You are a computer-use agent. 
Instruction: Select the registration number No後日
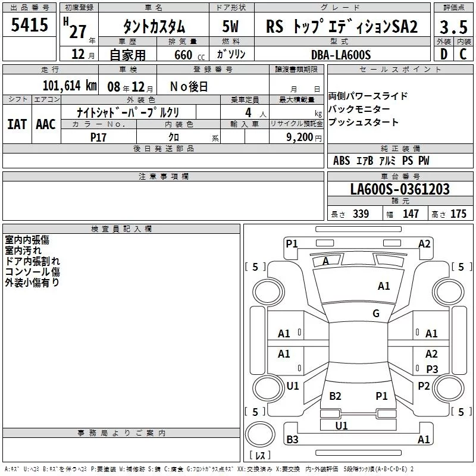pyautogui.click(x=189, y=87)
